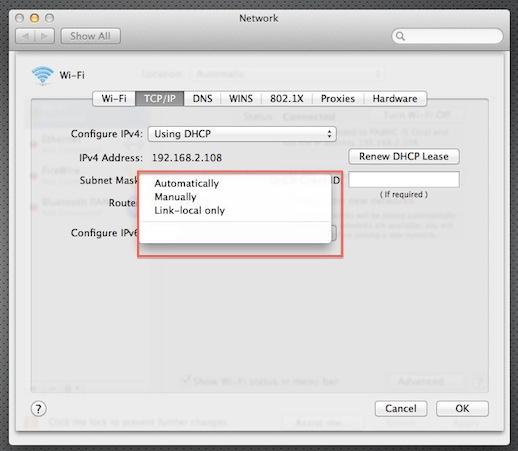Open the Proxies tab
518x451 pixels.
point(338,99)
